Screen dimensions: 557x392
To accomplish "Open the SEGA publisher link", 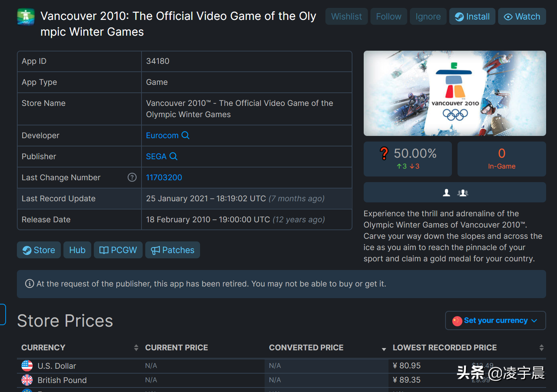I will click(156, 157).
